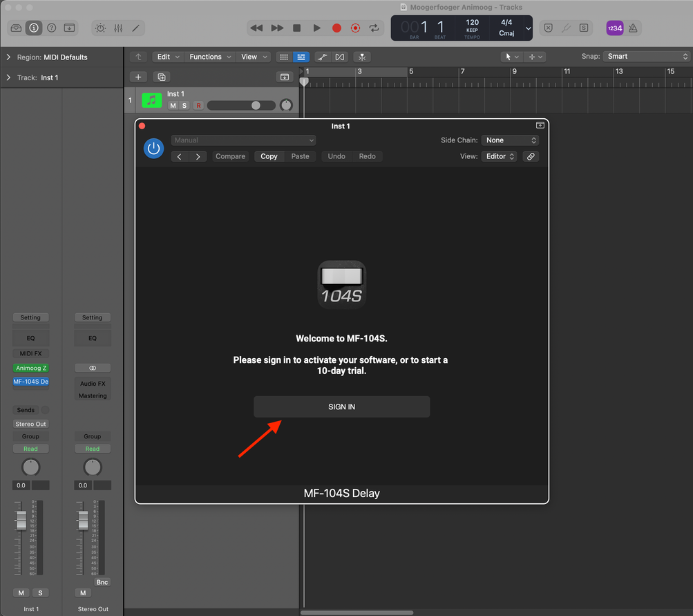
Task: Open the Snap Smart dropdown
Action: (647, 56)
